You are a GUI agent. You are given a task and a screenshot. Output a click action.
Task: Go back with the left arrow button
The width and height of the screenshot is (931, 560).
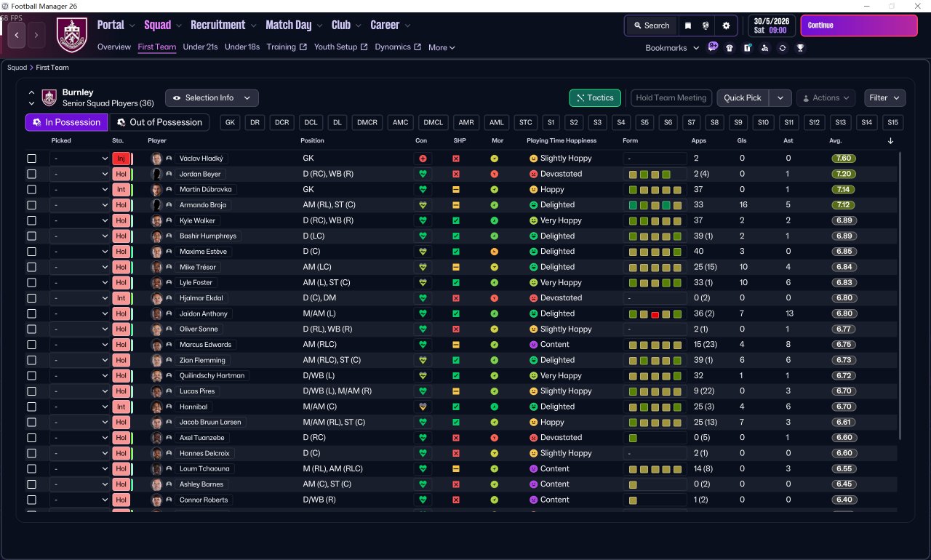click(x=16, y=34)
